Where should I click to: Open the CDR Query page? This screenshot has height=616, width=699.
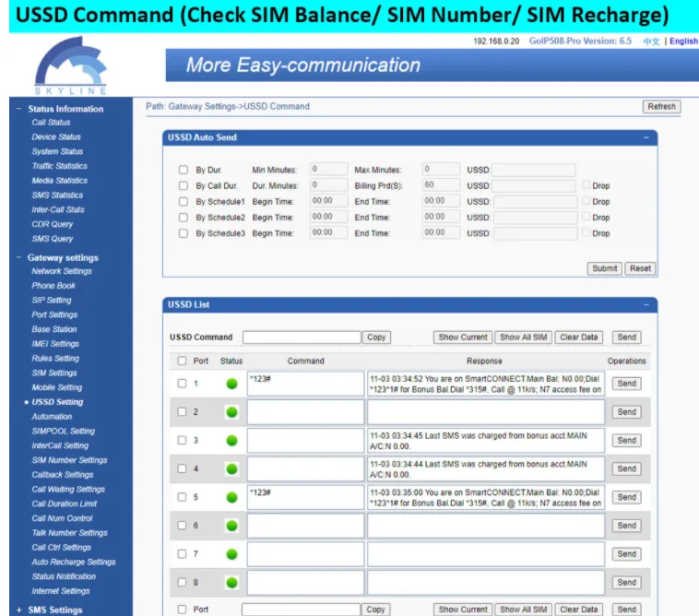coord(52,224)
